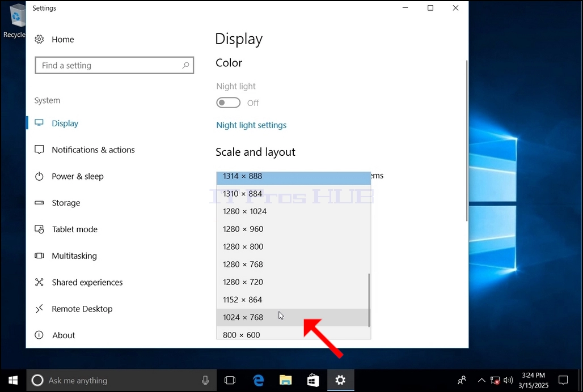The image size is (583, 392).
Task: Maximize the Settings window
Action: 430,8
